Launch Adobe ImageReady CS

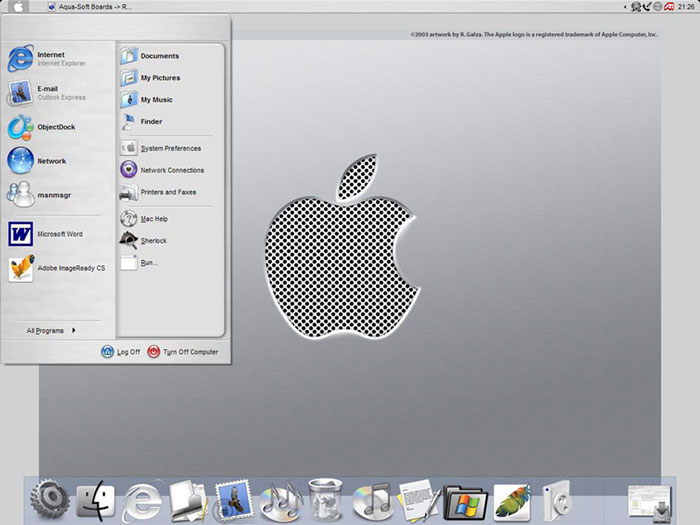(57, 268)
